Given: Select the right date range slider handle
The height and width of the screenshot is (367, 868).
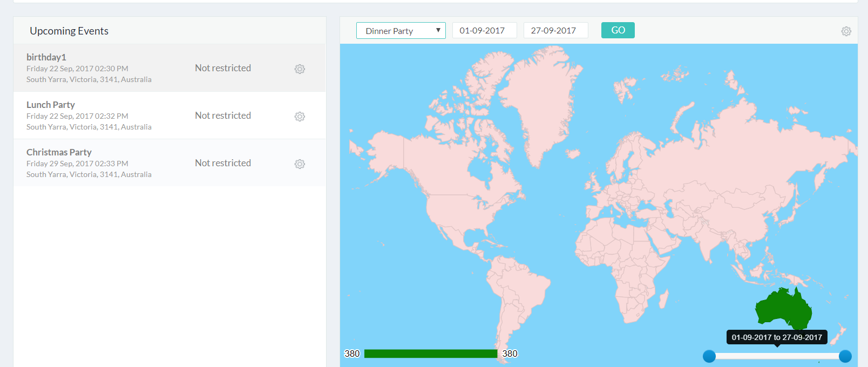Looking at the screenshot, I should (x=845, y=356).
